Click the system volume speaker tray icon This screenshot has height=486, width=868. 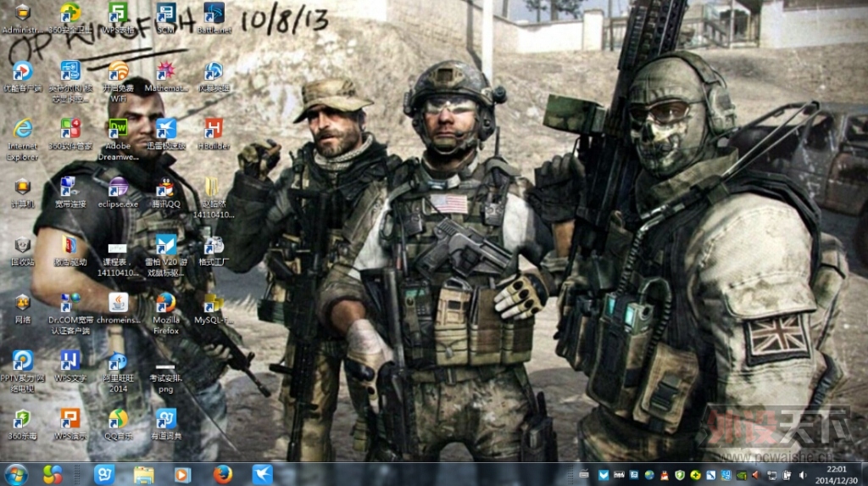(802, 476)
